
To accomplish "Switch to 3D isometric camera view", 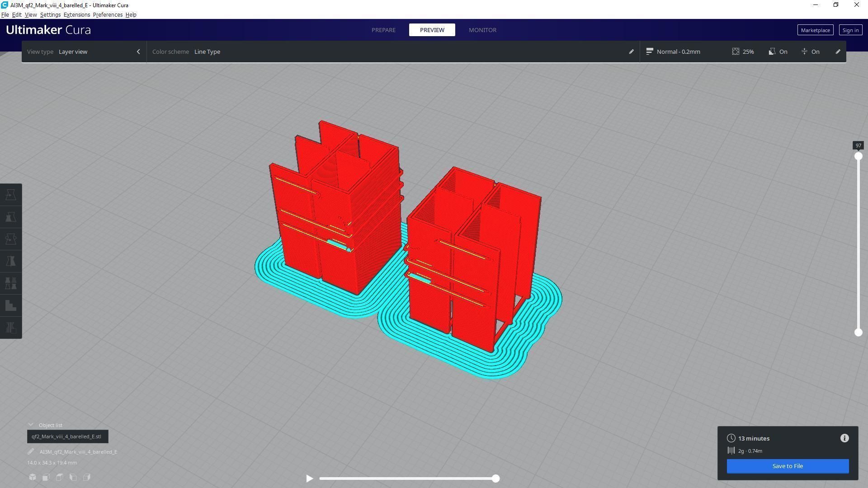I will (x=33, y=477).
